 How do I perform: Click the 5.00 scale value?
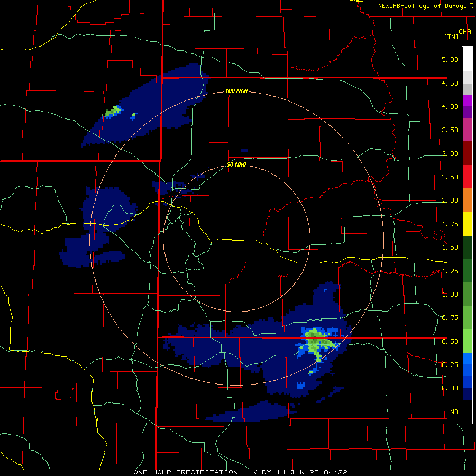[450, 59]
